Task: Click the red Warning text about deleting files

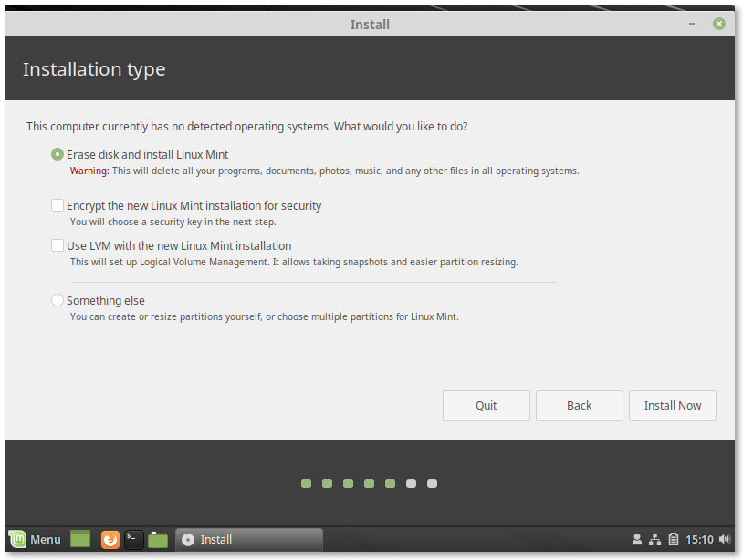Action: 325,171
